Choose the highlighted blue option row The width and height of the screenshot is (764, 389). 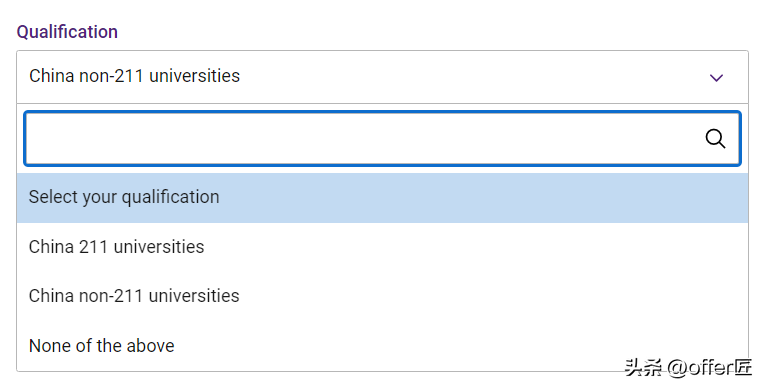point(382,197)
